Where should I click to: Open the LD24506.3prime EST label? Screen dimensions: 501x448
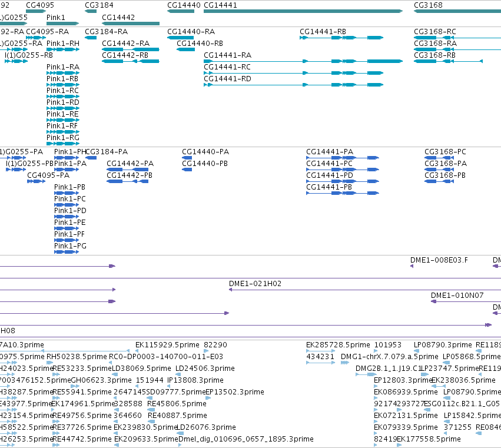[x=205, y=369]
